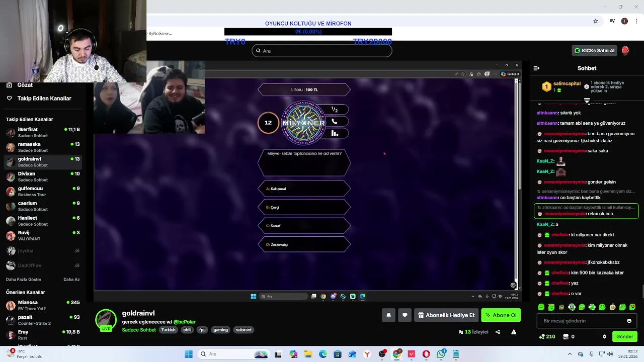Click the red profile avatar top right
This screenshot has height=362, width=644.
pyautogui.click(x=625, y=50)
